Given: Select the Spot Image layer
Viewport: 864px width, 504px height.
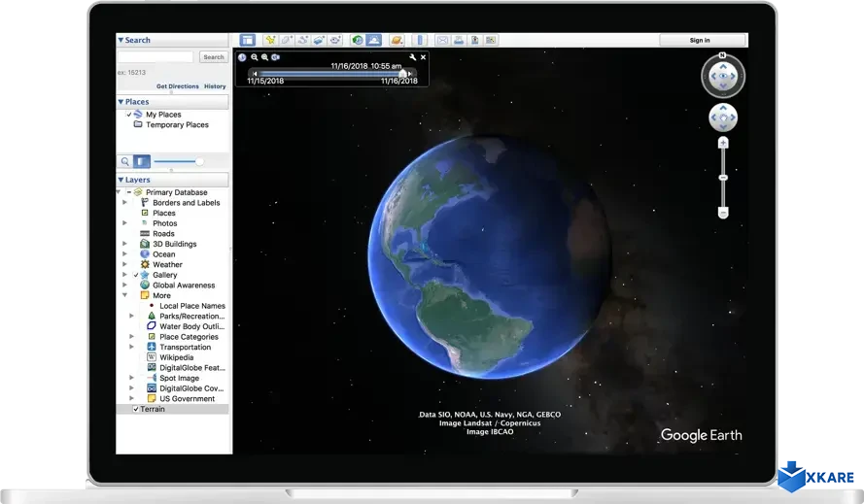Looking at the screenshot, I should tap(179, 379).
